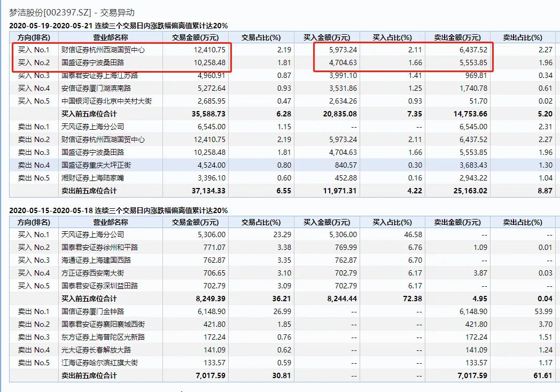
Task: Select the 2020-05-15-2020-05-18 section heading
Action: (x=118, y=210)
